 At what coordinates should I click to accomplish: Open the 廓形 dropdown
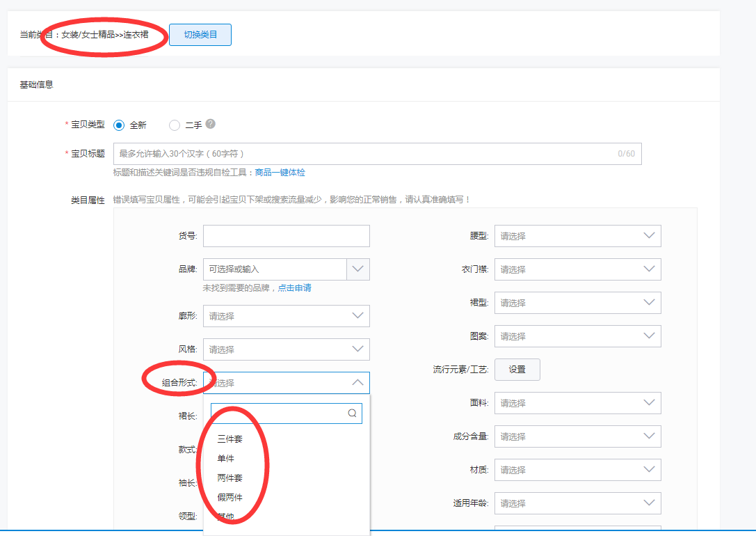[287, 316]
